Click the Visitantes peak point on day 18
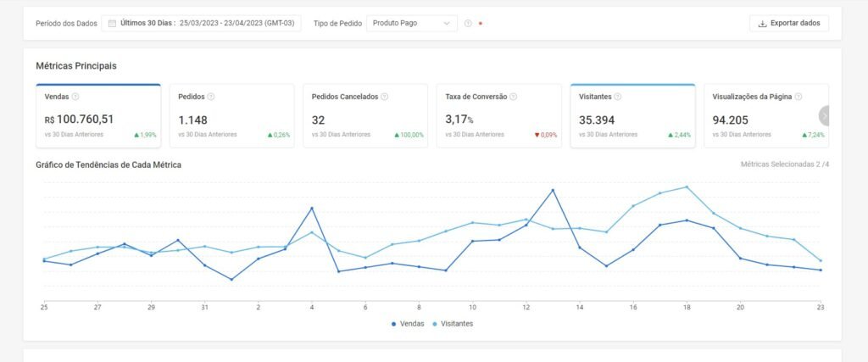 (x=687, y=187)
